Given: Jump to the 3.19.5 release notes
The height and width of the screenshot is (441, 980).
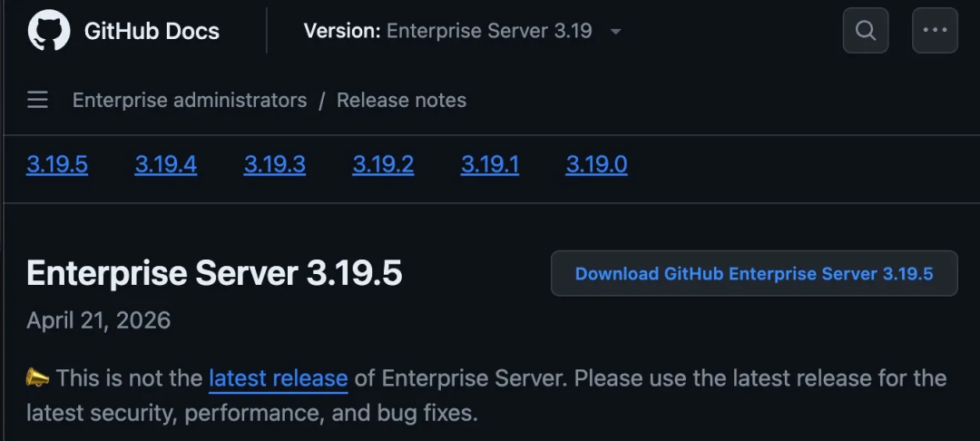Looking at the screenshot, I should [57, 164].
